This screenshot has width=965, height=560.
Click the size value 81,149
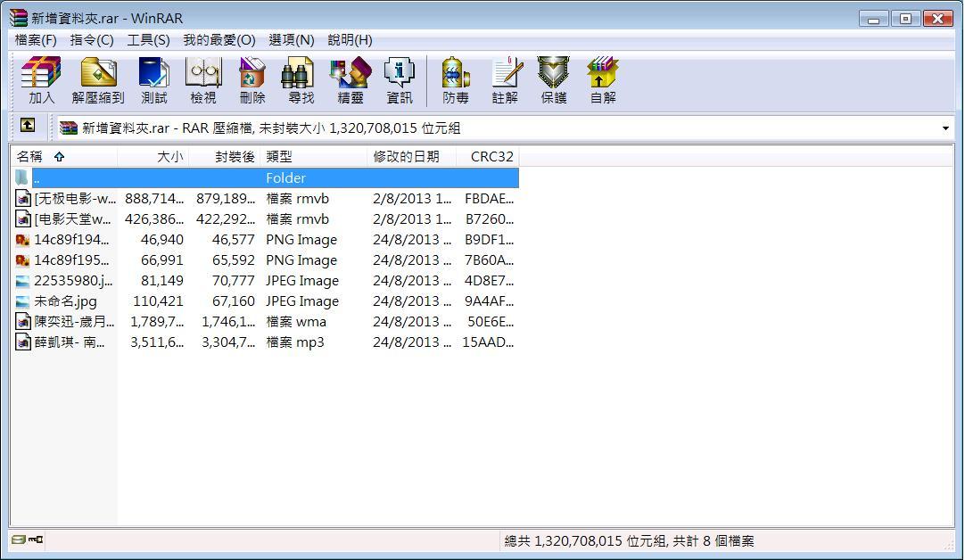[161, 281]
